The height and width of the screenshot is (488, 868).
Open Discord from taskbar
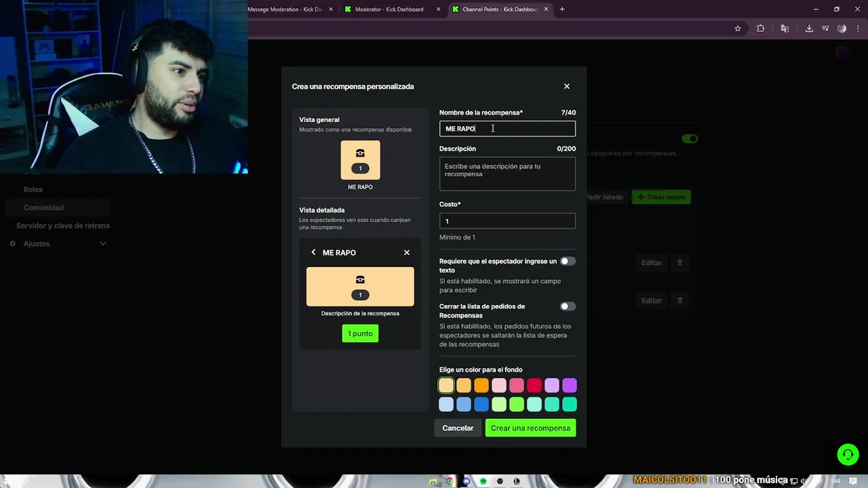coord(467,481)
